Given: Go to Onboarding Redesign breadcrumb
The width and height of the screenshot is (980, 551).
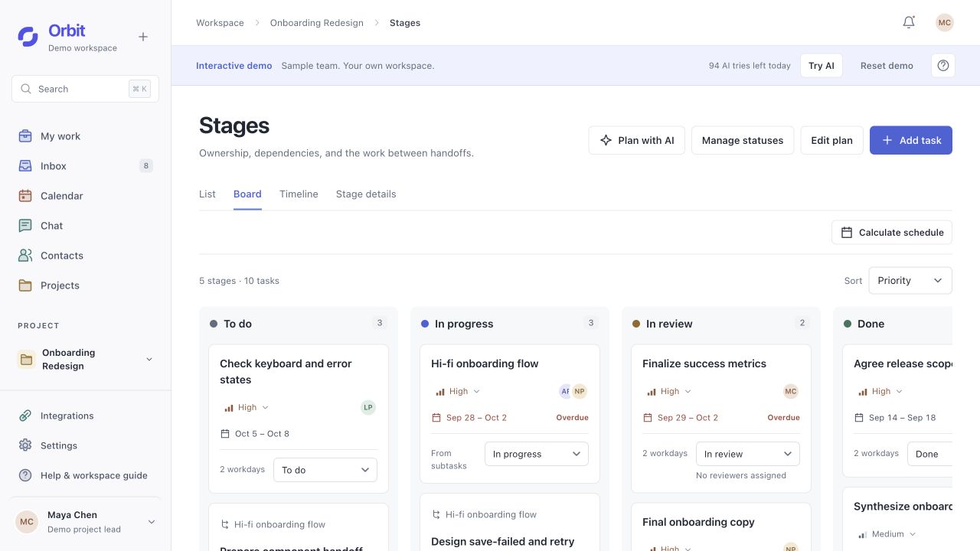Looking at the screenshot, I should point(317,23).
